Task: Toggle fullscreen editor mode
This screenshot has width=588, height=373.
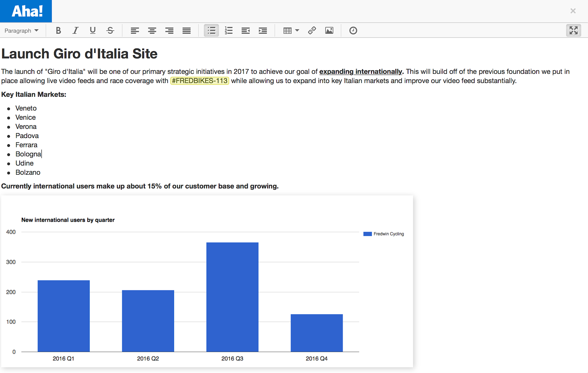Action: coord(573,31)
